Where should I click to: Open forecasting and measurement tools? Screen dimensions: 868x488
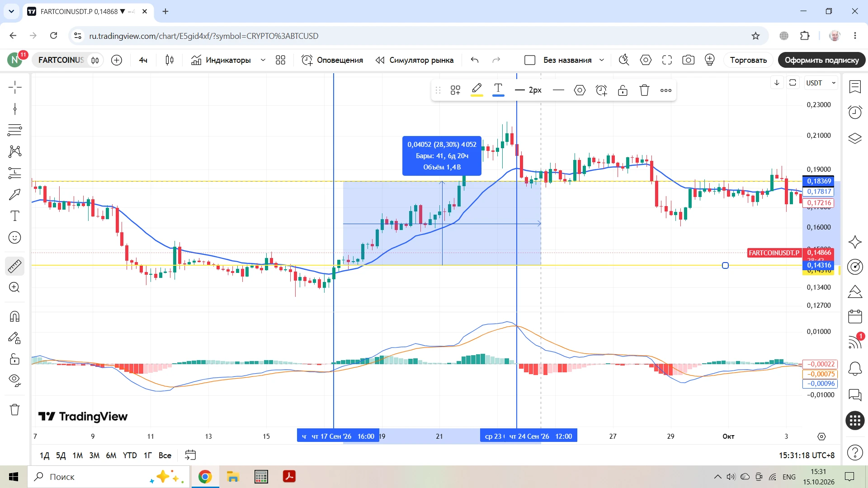[15, 173]
